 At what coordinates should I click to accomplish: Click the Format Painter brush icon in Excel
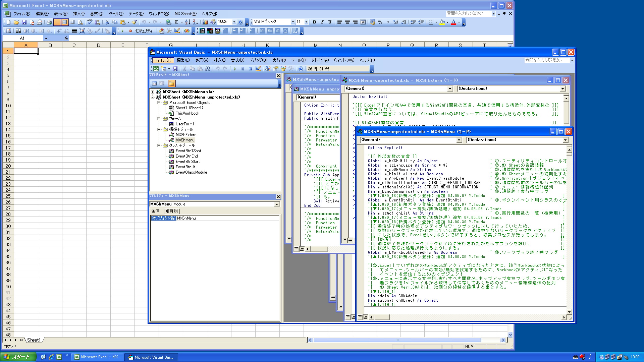pos(134,22)
